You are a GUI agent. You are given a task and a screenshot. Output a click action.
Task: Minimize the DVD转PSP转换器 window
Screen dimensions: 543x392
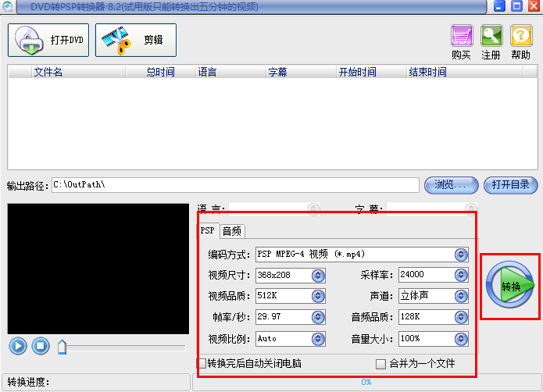(499, 6)
